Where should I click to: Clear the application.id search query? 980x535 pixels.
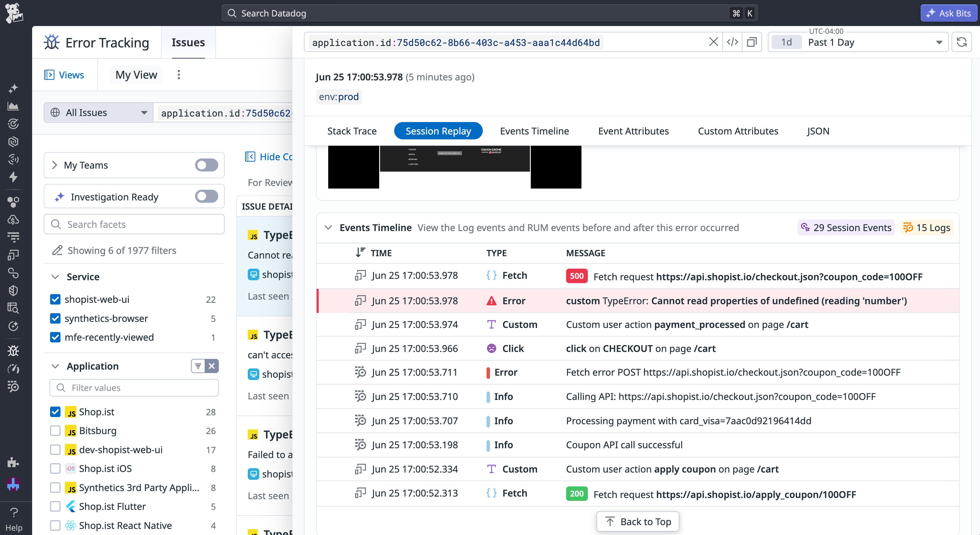[713, 42]
